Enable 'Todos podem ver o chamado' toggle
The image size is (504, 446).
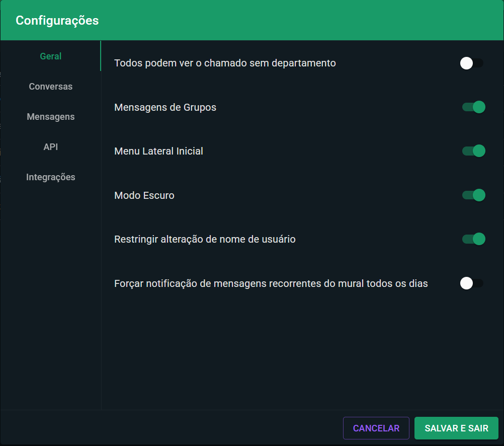472,63
